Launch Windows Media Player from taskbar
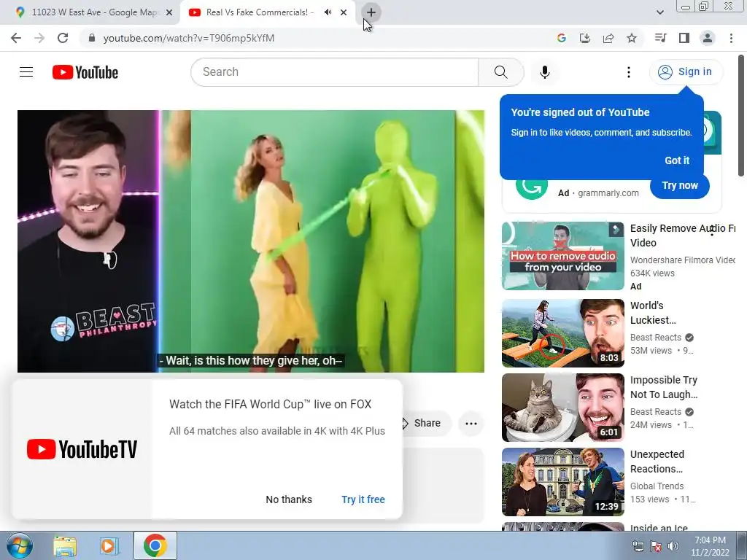Image resolution: width=747 pixels, height=560 pixels. [x=109, y=546]
